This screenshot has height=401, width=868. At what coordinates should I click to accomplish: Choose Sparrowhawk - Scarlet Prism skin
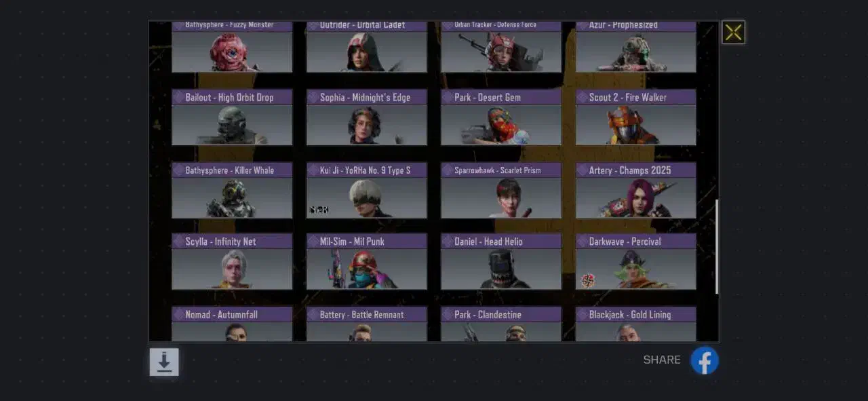pyautogui.click(x=501, y=190)
